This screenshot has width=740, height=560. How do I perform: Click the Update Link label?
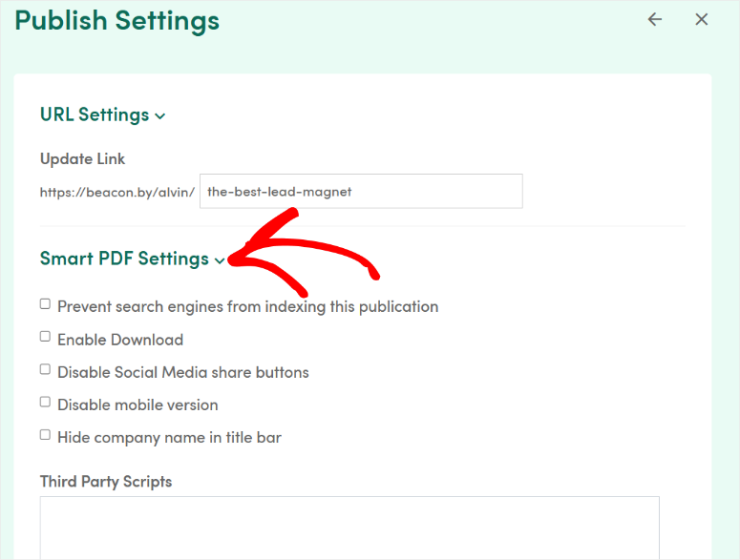[82, 159]
